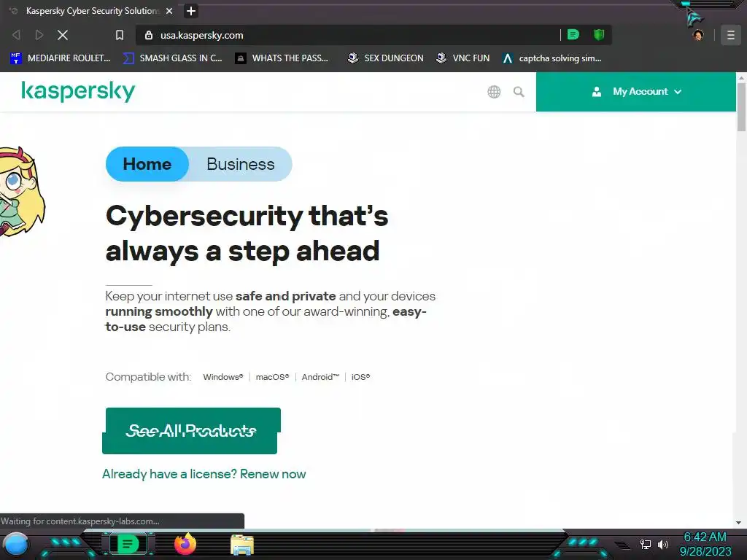Click the globe language selector icon
Screen dimensions: 747x560
coord(494,92)
